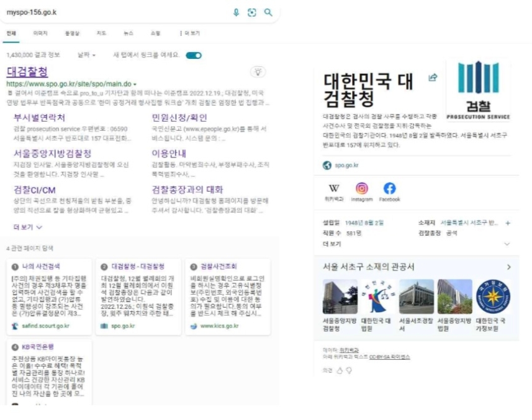Click the 1948년 8월 2일 founding date link
This screenshot has height=420, width=532.
pos(364,223)
